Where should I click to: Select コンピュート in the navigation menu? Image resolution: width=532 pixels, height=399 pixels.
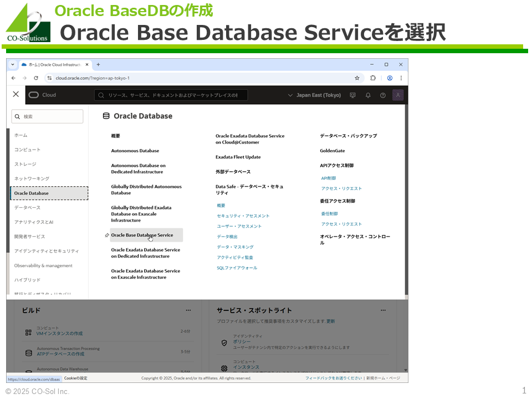[27, 150]
